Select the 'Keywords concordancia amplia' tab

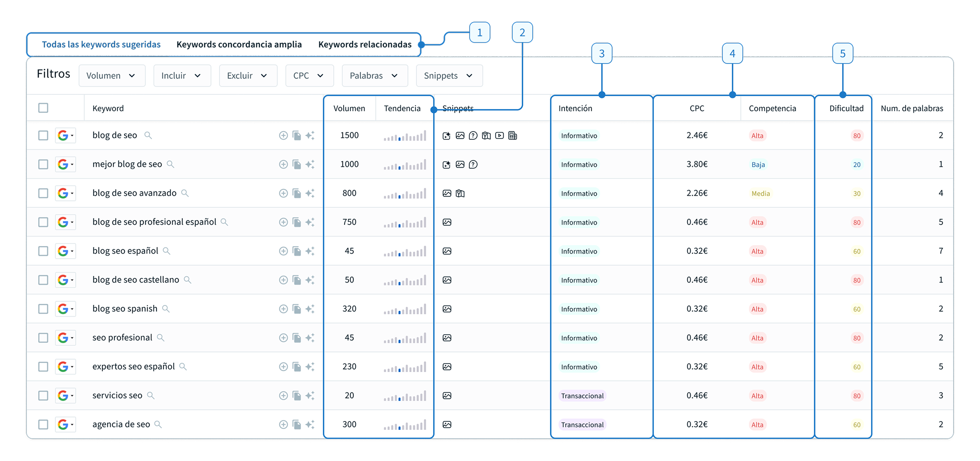[239, 44]
